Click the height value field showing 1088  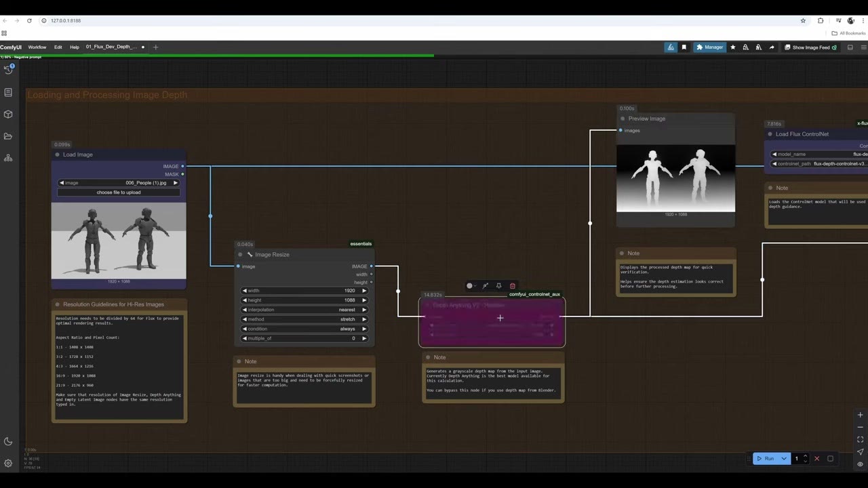point(304,300)
